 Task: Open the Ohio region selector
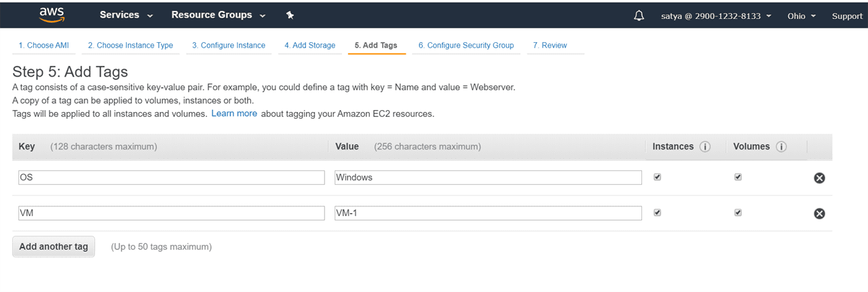tap(801, 16)
